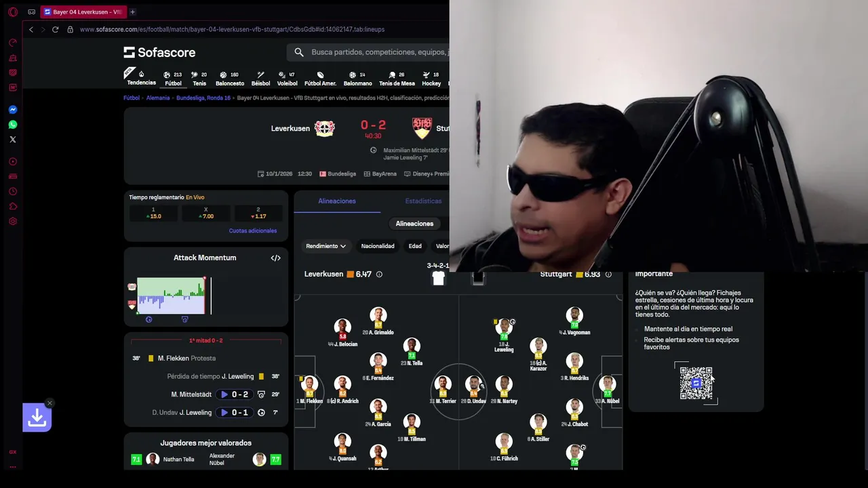Click the home win odds 15.0

click(153, 213)
